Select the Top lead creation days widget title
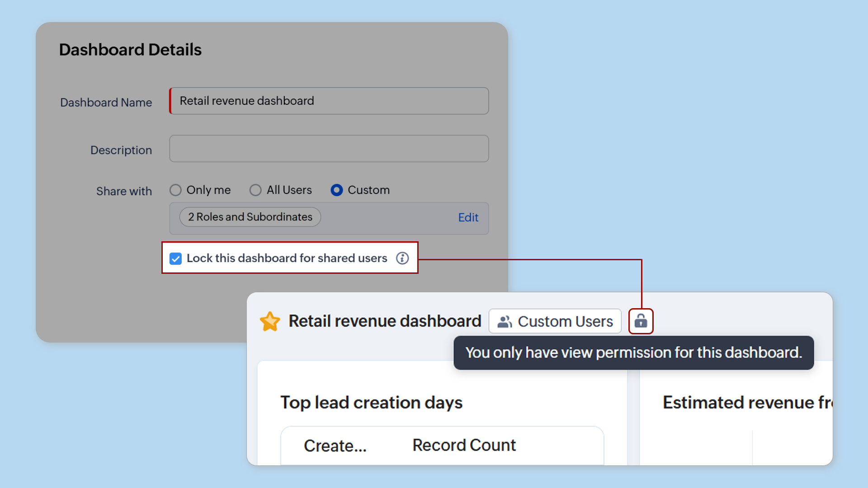This screenshot has height=488, width=868. (x=371, y=402)
